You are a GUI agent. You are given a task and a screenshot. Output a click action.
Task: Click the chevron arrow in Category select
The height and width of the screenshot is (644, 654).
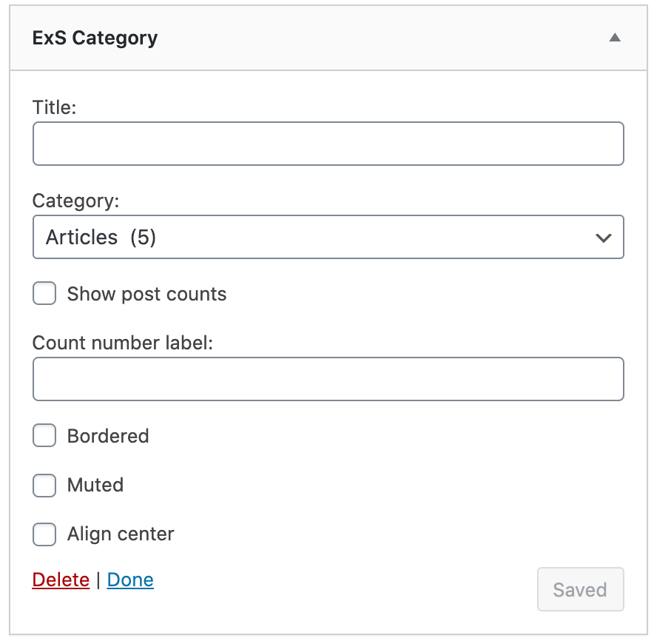[603, 238]
